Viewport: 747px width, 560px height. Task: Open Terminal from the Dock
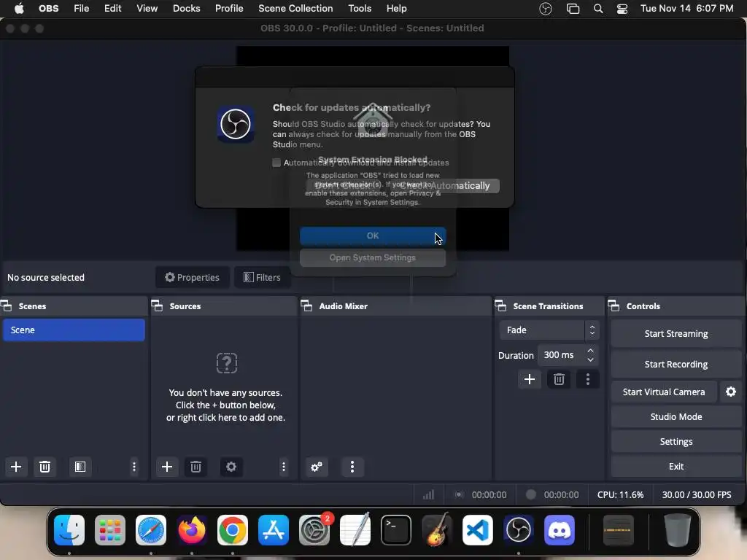point(396,530)
